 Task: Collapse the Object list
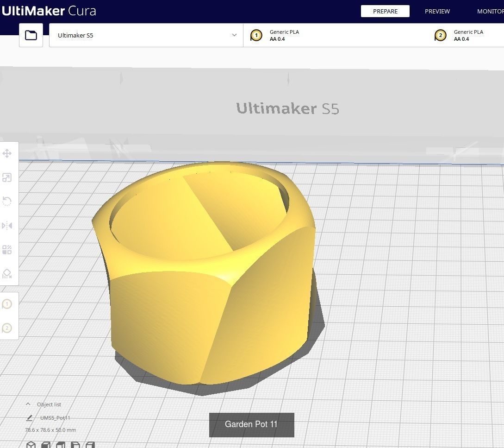[x=28, y=404]
